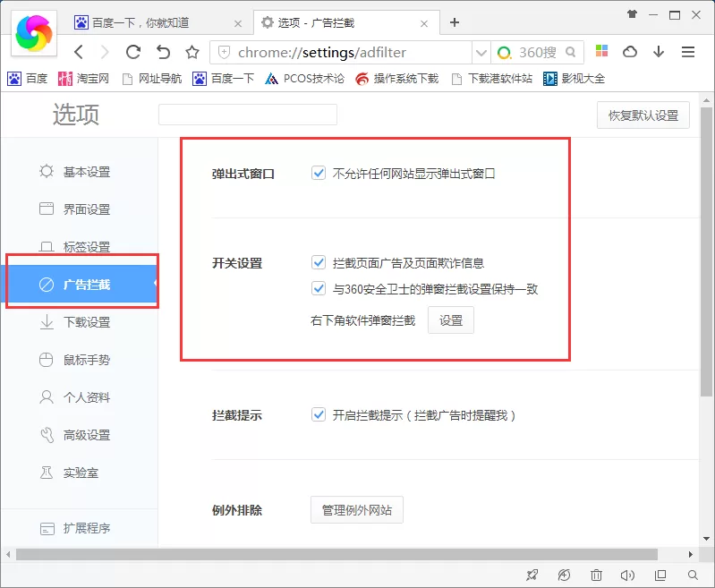Click 管理例外网站 button
This screenshot has width=715, height=588.
(x=356, y=509)
